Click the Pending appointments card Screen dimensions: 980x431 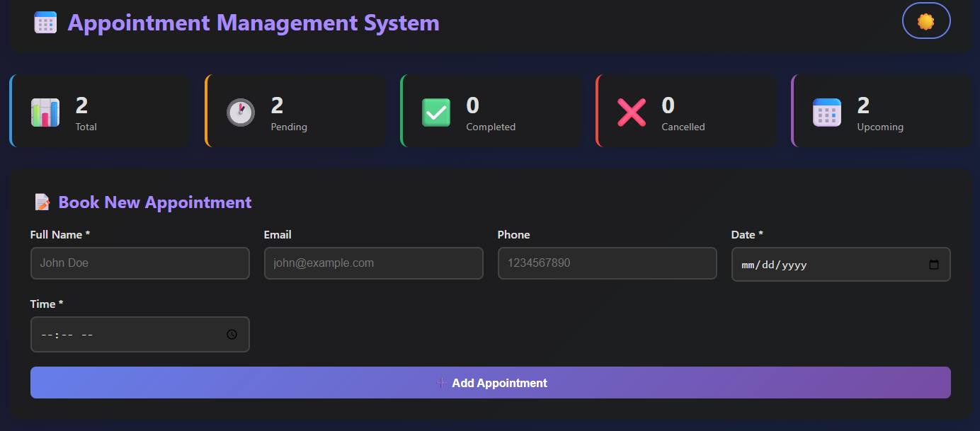(295, 110)
